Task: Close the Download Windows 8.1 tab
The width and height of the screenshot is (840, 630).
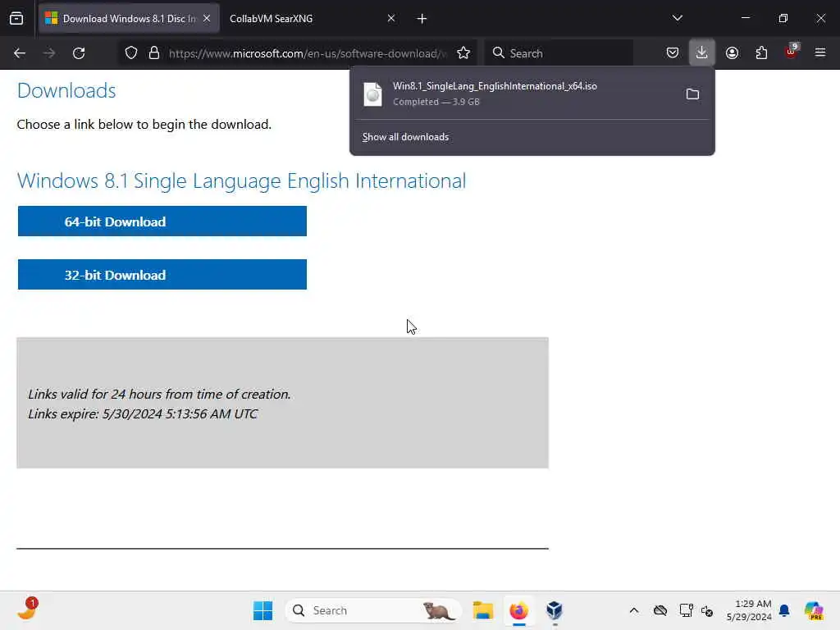Action: coord(207,19)
